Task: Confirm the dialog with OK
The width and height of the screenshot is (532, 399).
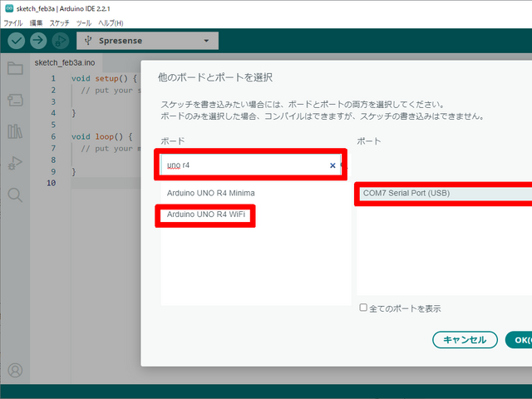Action: click(519, 340)
